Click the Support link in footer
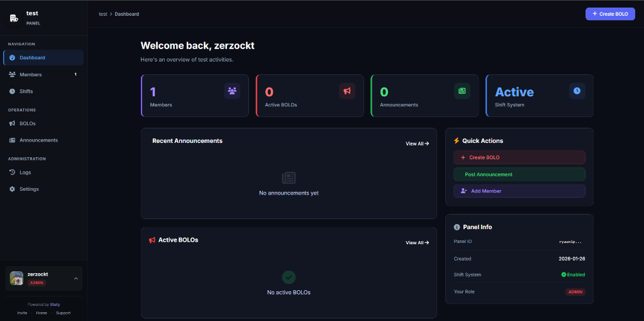The width and height of the screenshot is (644, 321). [63, 313]
